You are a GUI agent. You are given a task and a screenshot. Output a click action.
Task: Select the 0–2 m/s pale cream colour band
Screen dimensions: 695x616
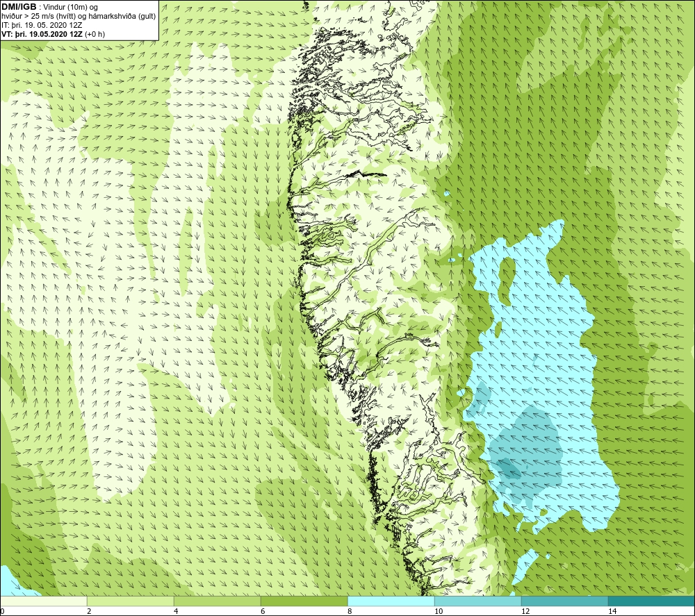pyautogui.click(x=43, y=601)
